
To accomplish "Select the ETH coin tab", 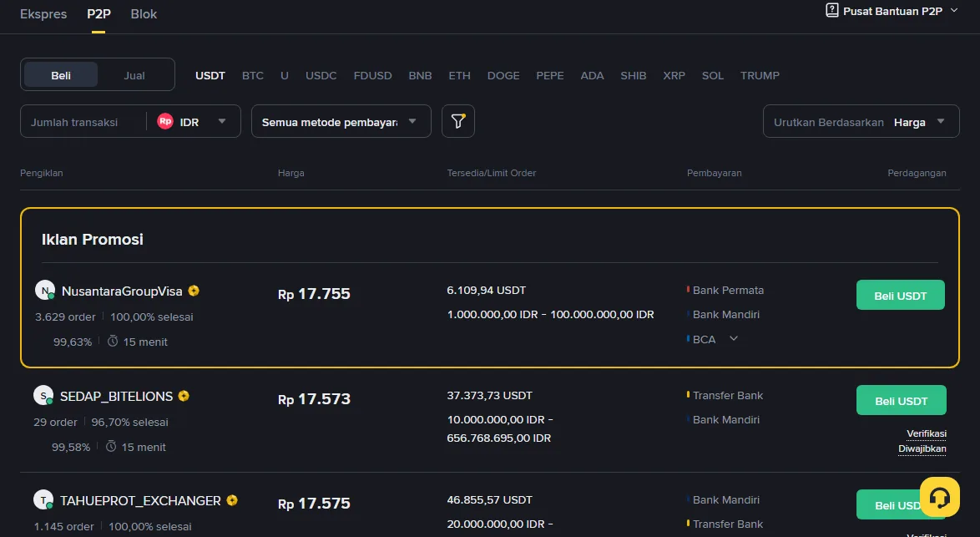I will click(x=459, y=75).
